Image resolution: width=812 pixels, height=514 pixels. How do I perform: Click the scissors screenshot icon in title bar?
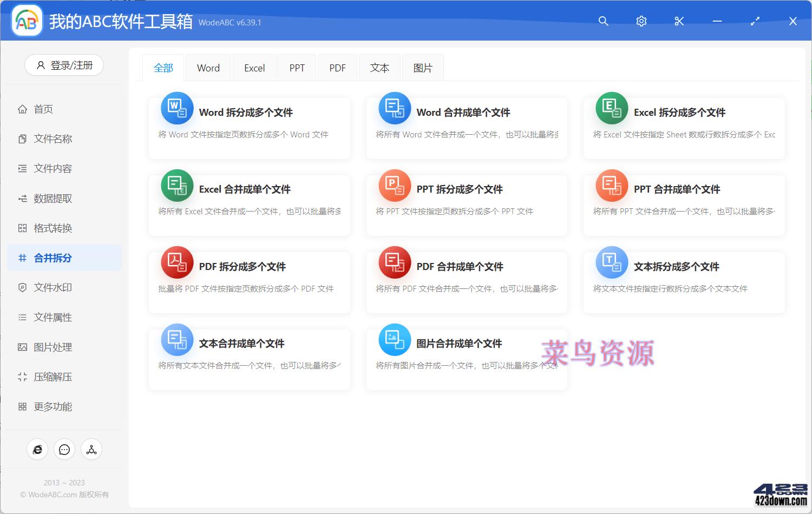[x=679, y=21]
